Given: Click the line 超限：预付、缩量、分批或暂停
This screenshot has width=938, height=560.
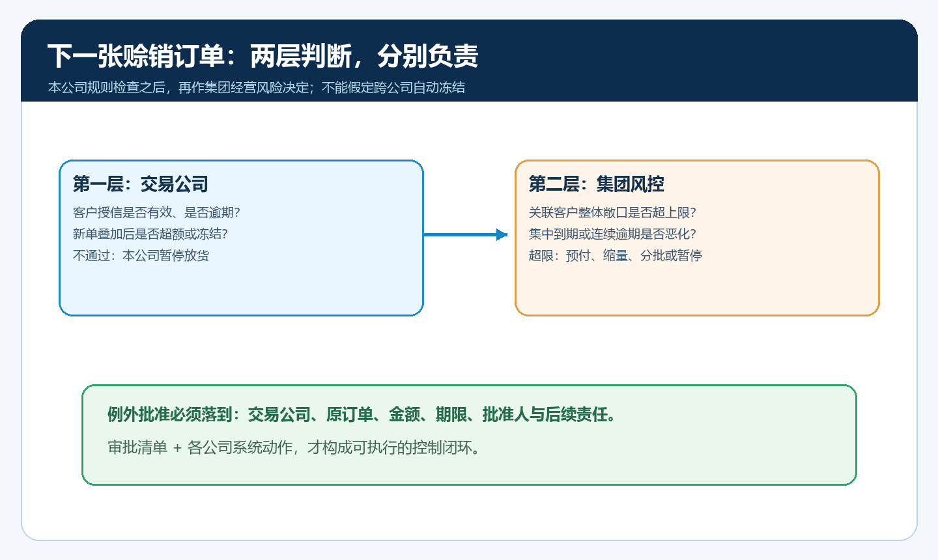Looking at the screenshot, I should [616, 255].
